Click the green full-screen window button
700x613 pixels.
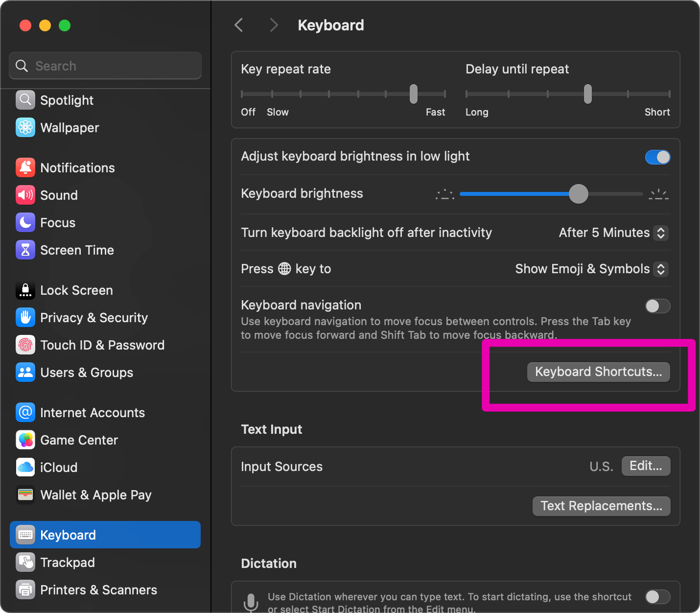coord(65,25)
